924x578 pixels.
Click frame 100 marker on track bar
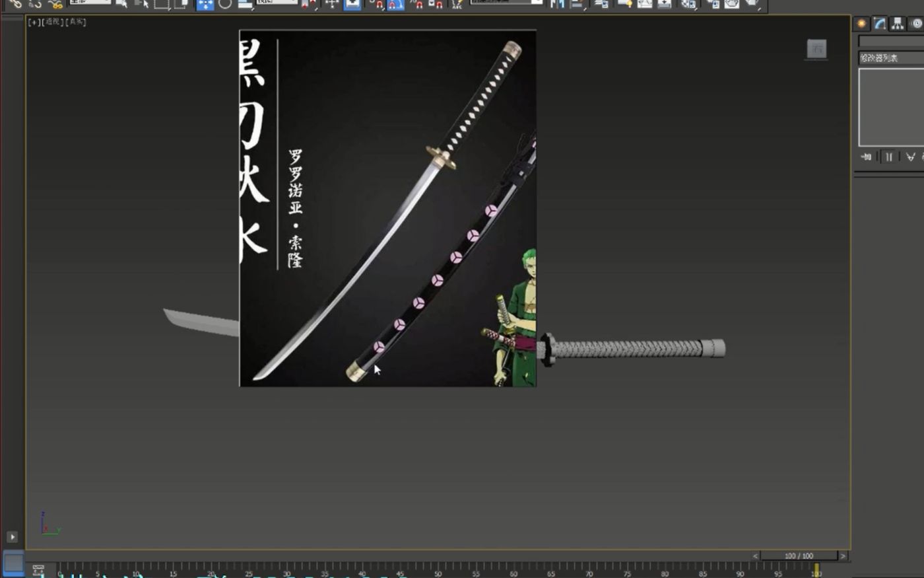(x=816, y=569)
